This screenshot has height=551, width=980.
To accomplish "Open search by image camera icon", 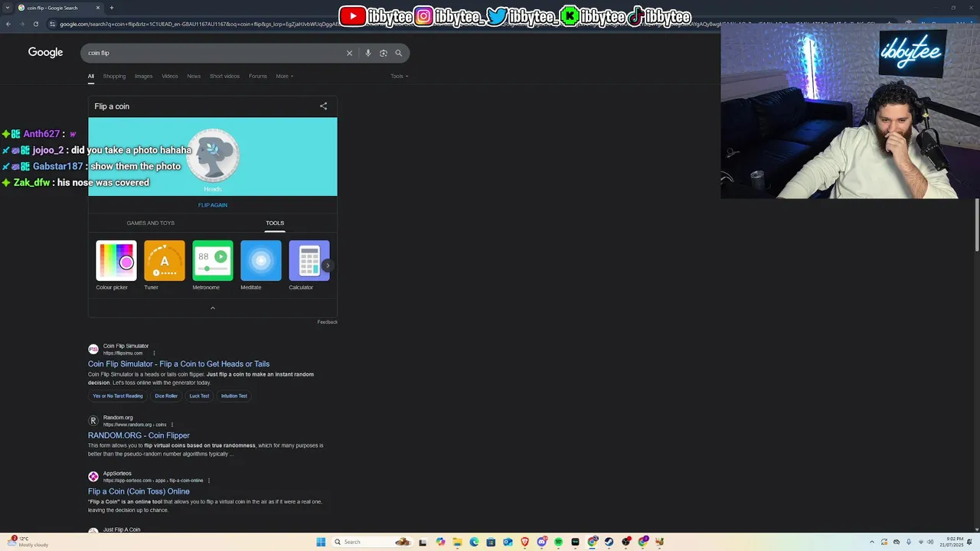I will point(384,53).
